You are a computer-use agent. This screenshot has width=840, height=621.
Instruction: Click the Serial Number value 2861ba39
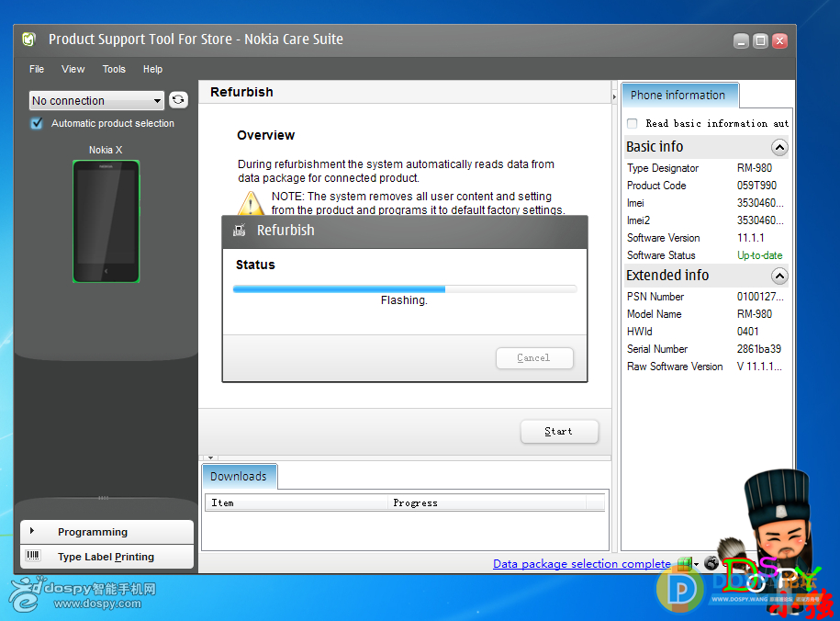click(x=758, y=349)
